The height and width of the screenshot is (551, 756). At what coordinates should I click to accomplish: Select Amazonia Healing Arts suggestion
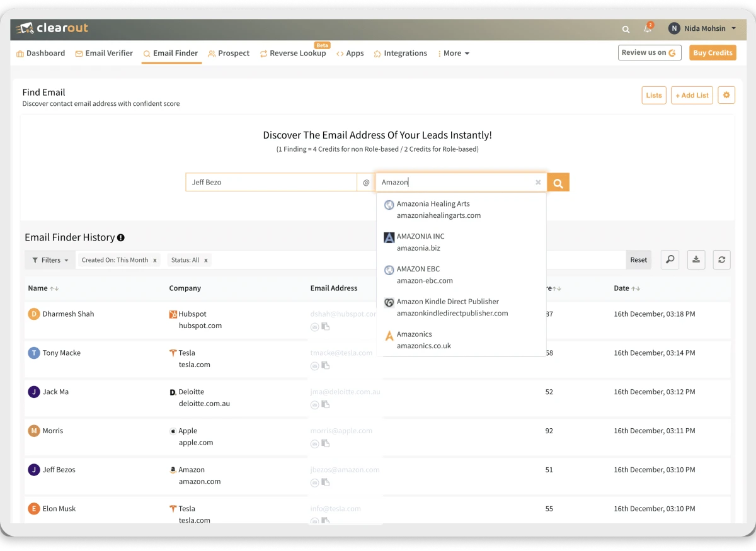pyautogui.click(x=461, y=210)
